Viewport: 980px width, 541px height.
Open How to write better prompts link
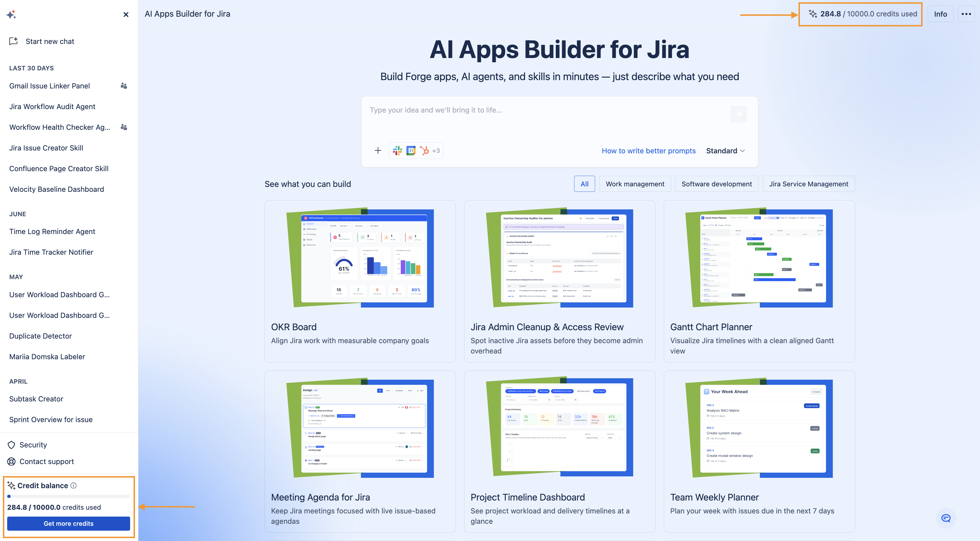coord(648,151)
